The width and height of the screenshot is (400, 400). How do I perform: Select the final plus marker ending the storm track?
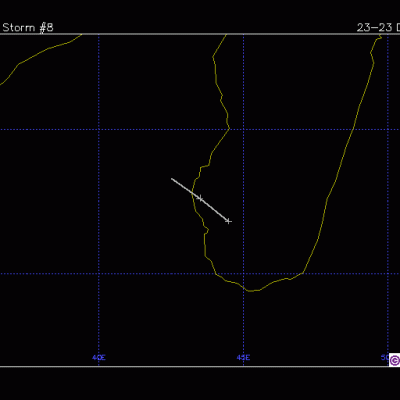click(x=228, y=221)
